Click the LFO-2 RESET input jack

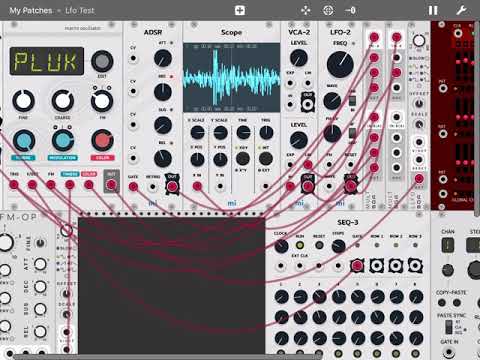point(350,164)
